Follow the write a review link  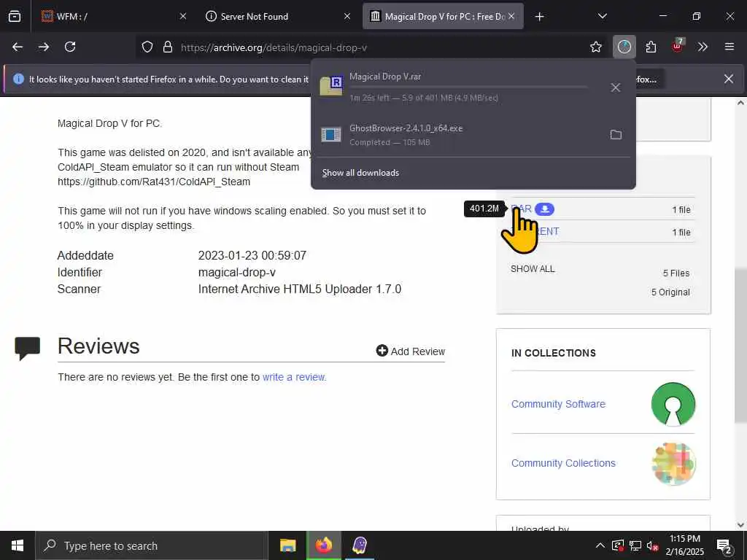click(294, 377)
